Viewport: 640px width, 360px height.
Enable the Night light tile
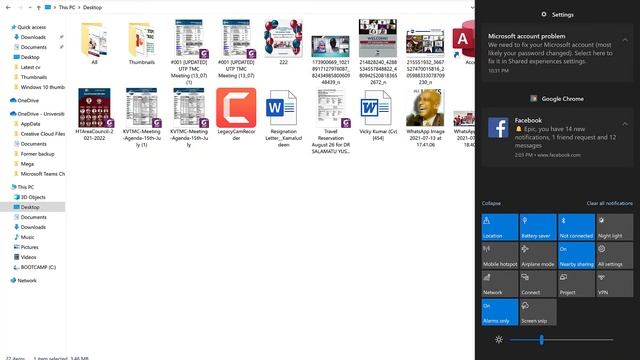point(614,227)
